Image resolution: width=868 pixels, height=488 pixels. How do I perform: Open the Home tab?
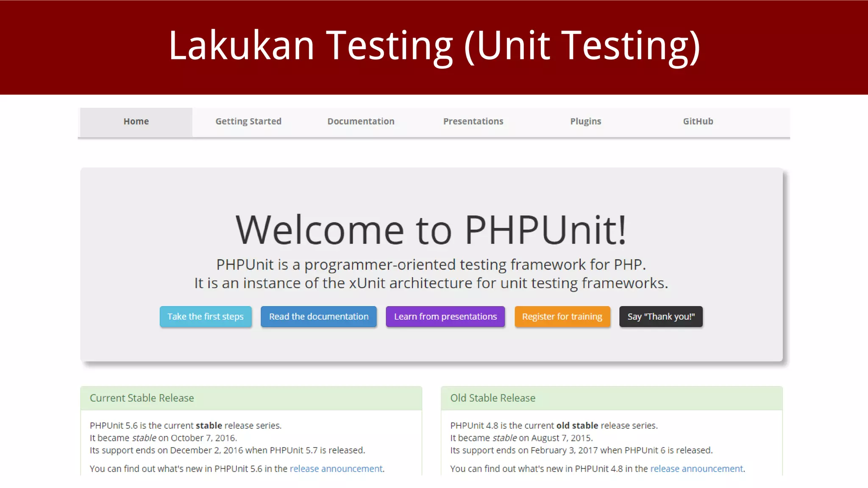click(x=136, y=122)
